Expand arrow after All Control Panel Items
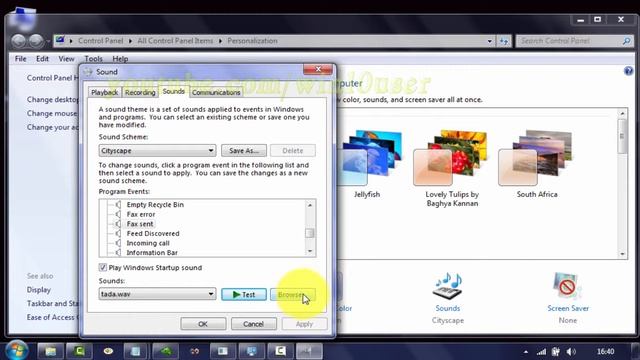 220,41
